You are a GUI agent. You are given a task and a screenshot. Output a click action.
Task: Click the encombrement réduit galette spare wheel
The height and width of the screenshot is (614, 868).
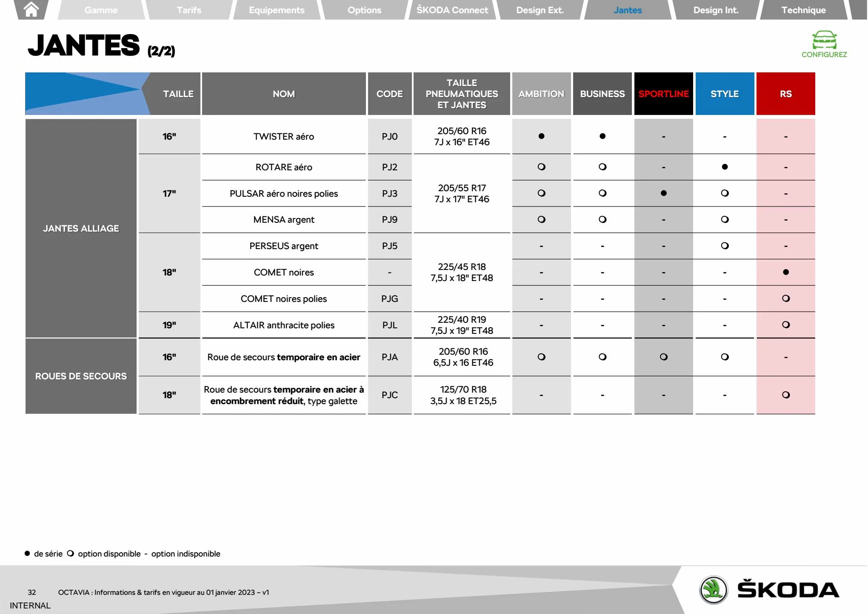(284, 395)
